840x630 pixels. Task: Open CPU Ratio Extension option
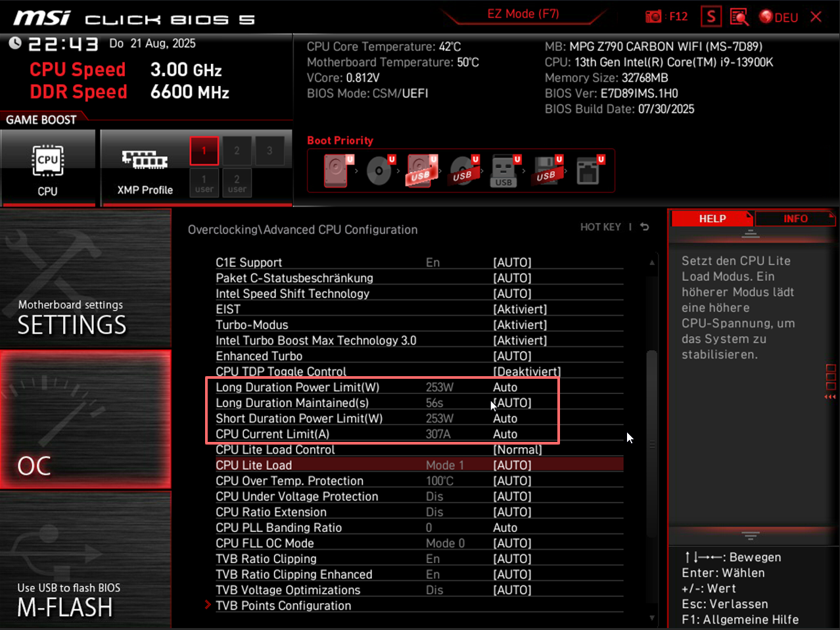(x=419, y=512)
